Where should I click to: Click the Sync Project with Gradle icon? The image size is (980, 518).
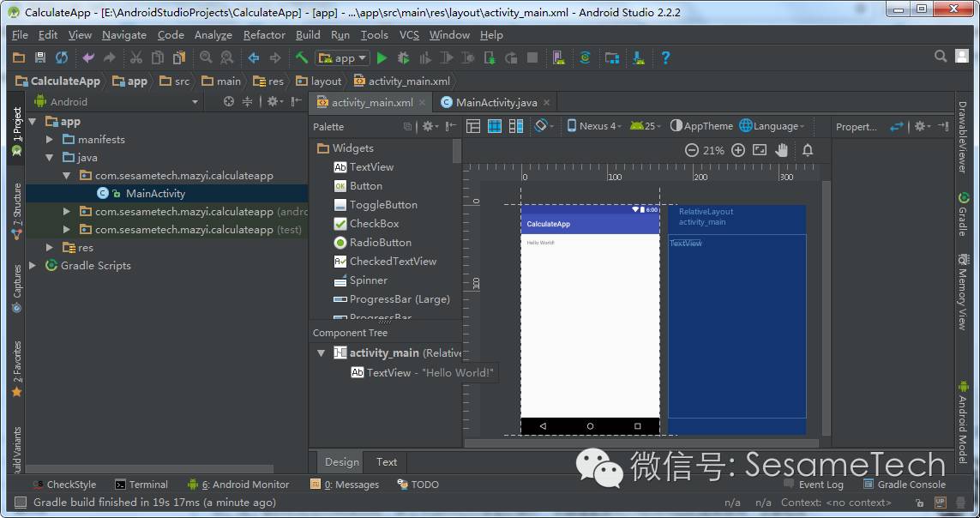click(585, 58)
